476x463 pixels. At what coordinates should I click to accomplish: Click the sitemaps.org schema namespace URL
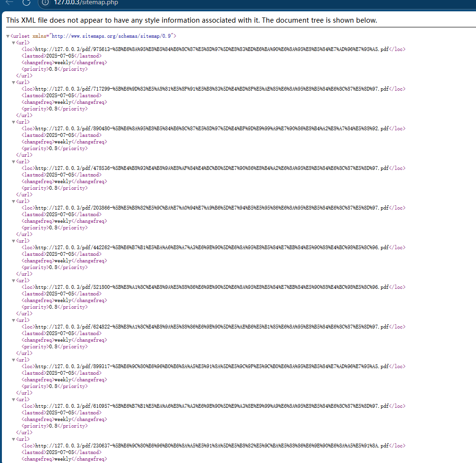(x=111, y=36)
